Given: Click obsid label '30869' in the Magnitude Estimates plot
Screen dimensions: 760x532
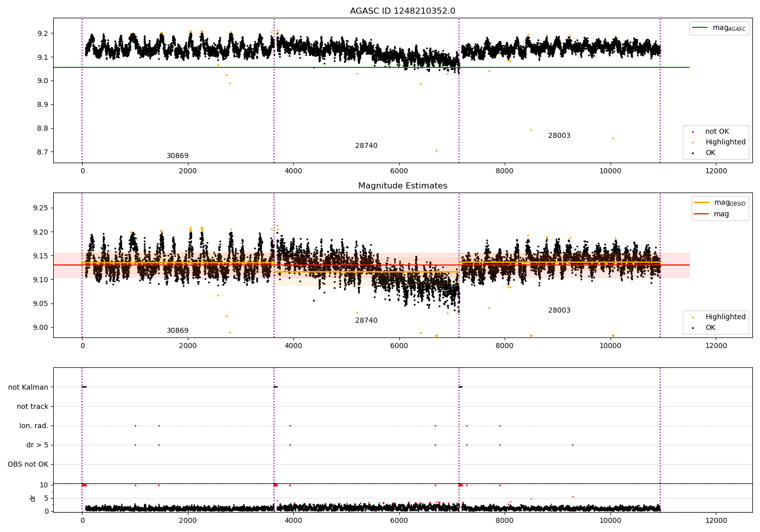Looking at the screenshot, I should tap(177, 331).
